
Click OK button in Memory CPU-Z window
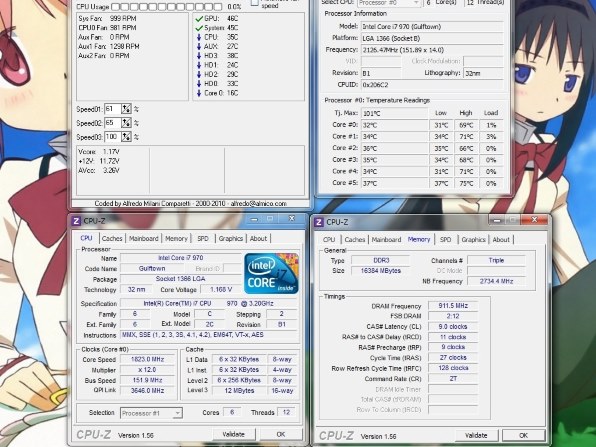point(523,436)
